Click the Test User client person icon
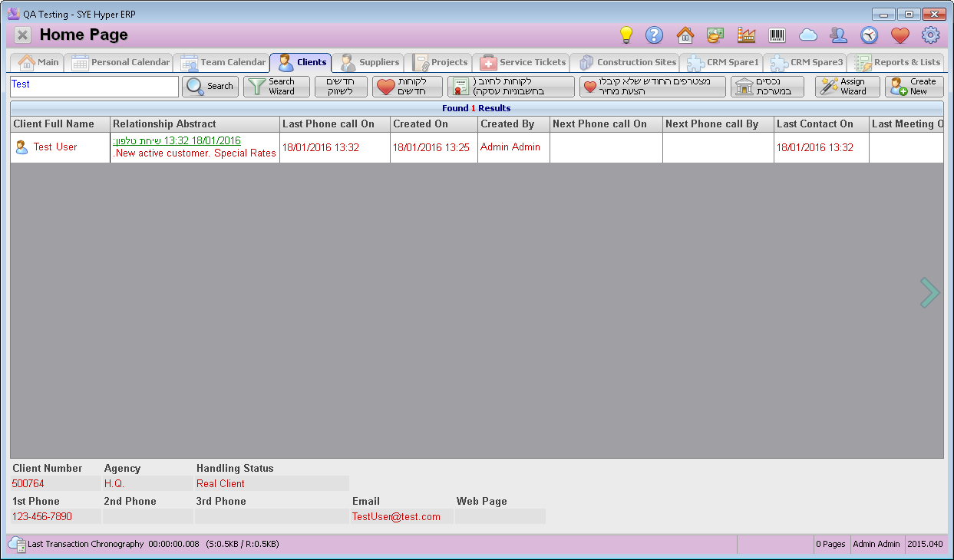This screenshot has height=560, width=954. tap(21, 147)
